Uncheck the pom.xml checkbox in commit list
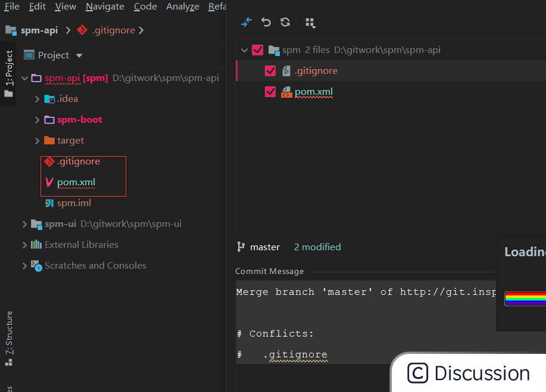This screenshot has height=392, width=546. [270, 92]
